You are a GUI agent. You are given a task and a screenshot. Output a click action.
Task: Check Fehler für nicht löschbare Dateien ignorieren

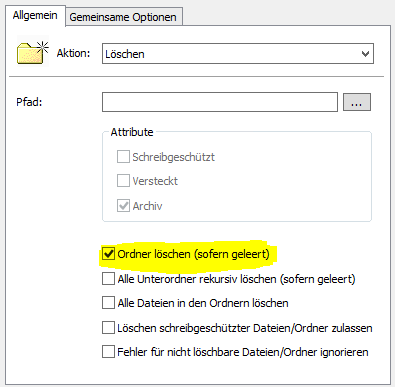click(x=108, y=352)
